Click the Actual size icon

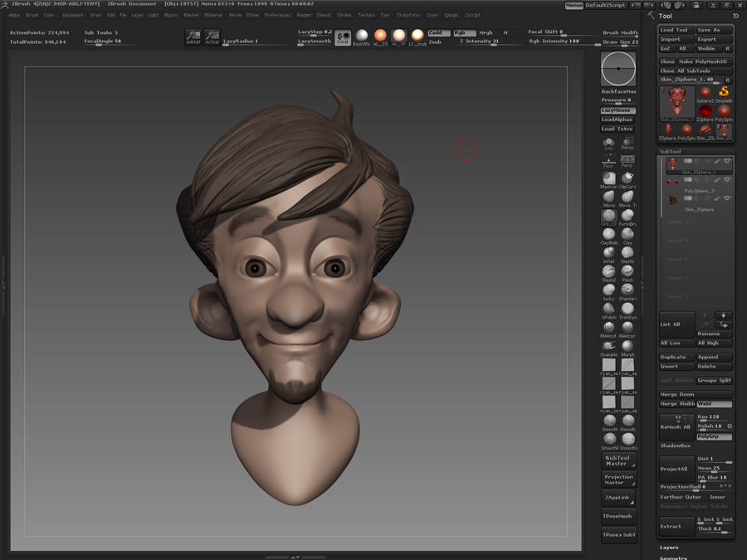click(x=212, y=37)
